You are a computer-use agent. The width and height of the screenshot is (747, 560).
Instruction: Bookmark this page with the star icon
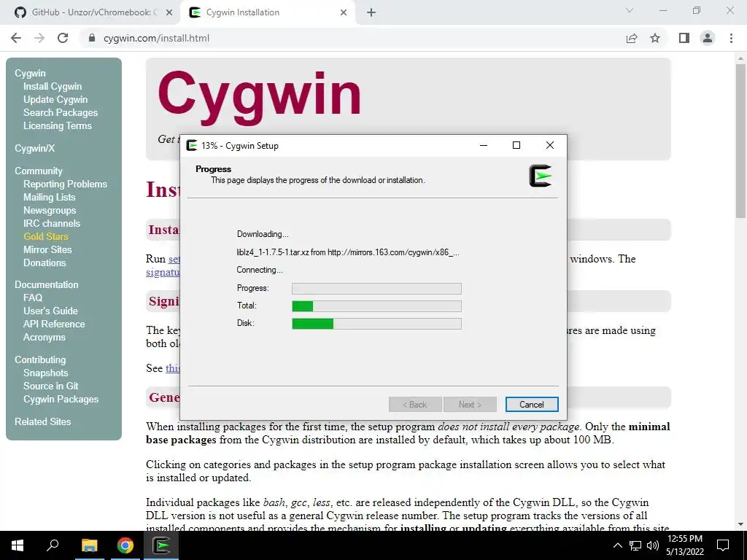[x=655, y=38]
